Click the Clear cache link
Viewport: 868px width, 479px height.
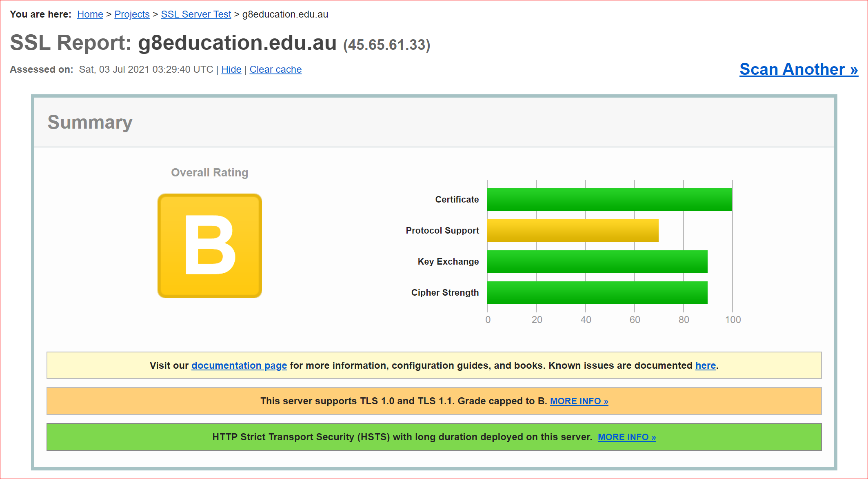275,69
